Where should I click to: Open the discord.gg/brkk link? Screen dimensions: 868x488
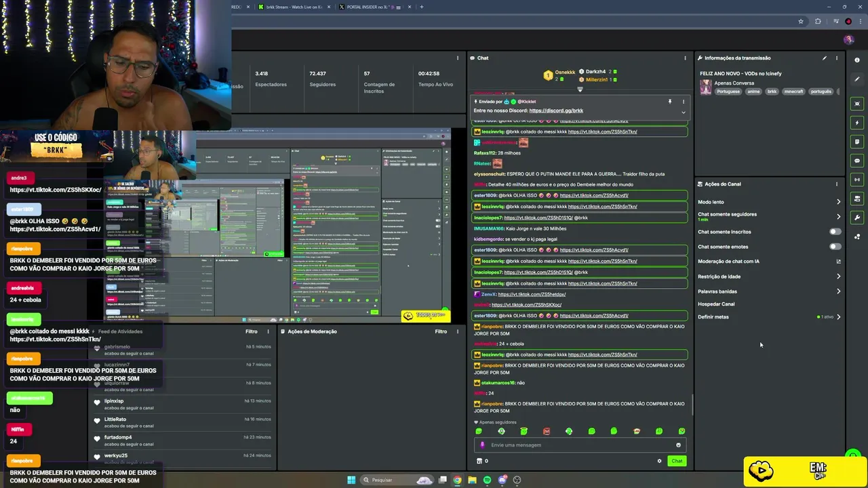556,110
